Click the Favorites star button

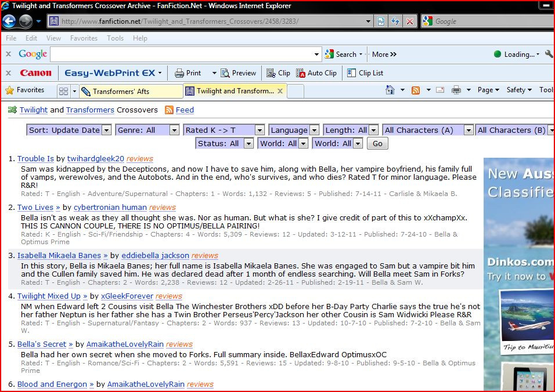point(25,90)
